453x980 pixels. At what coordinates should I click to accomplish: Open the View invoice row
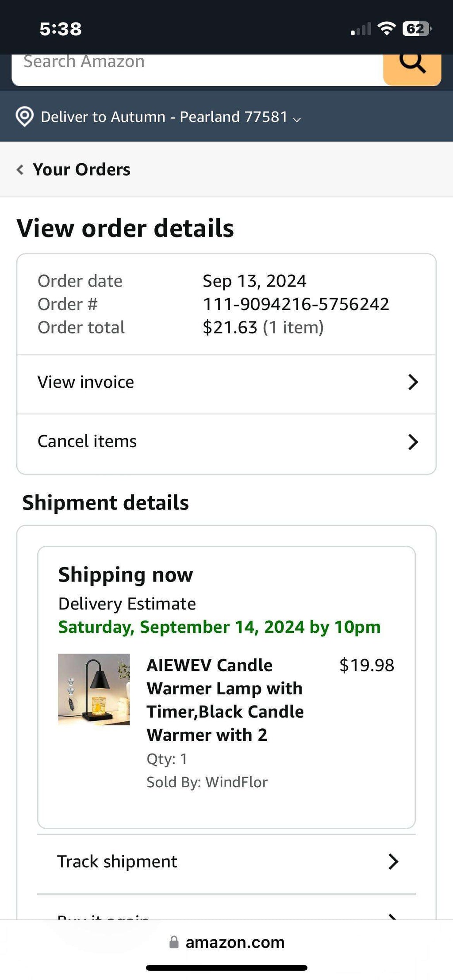point(85,382)
